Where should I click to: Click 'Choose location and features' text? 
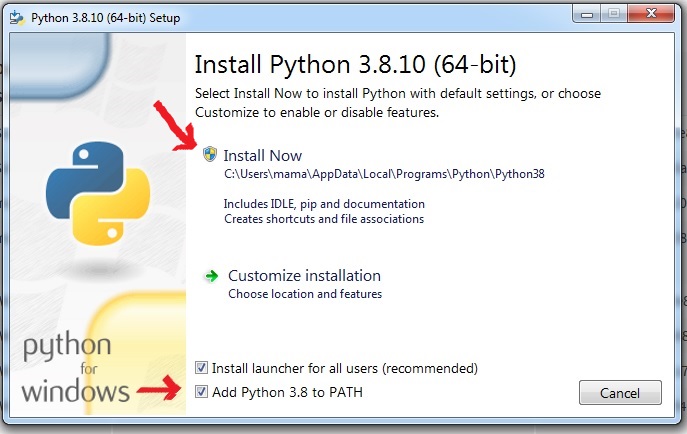[x=305, y=294]
